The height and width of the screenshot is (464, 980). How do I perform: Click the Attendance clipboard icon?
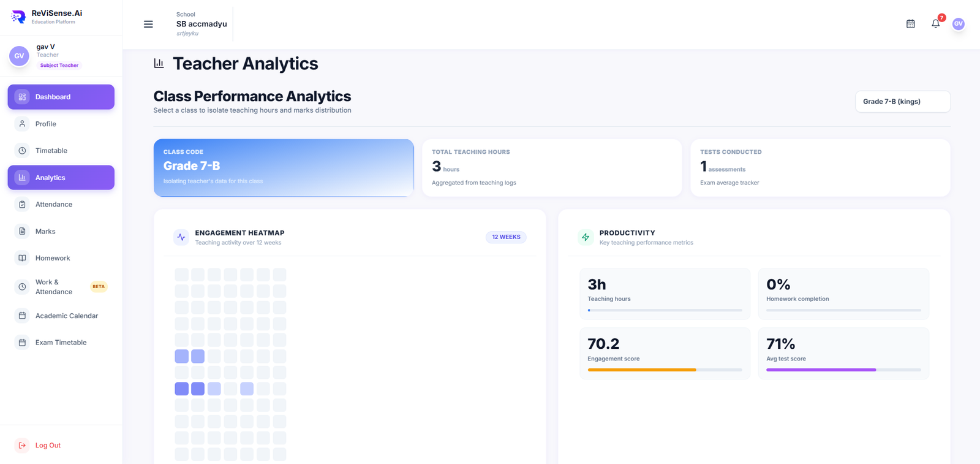(22, 205)
